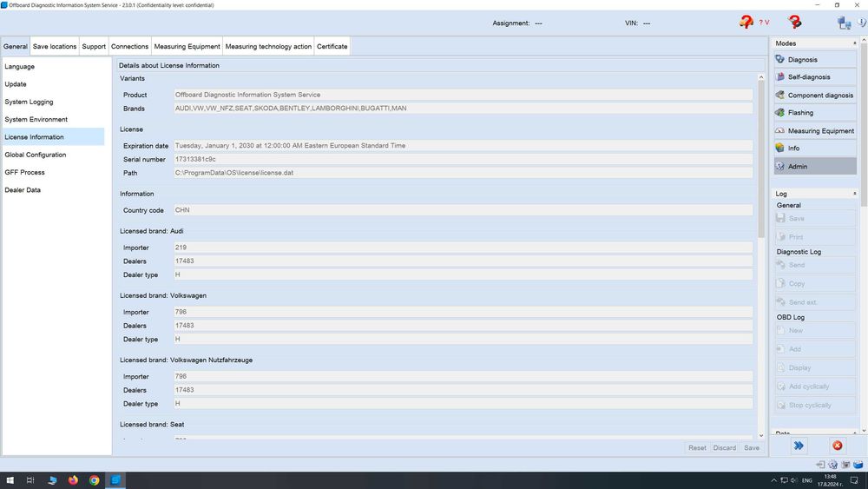This screenshot has height=489, width=868.
Task: Click the volume tray icon
Action: (x=794, y=480)
